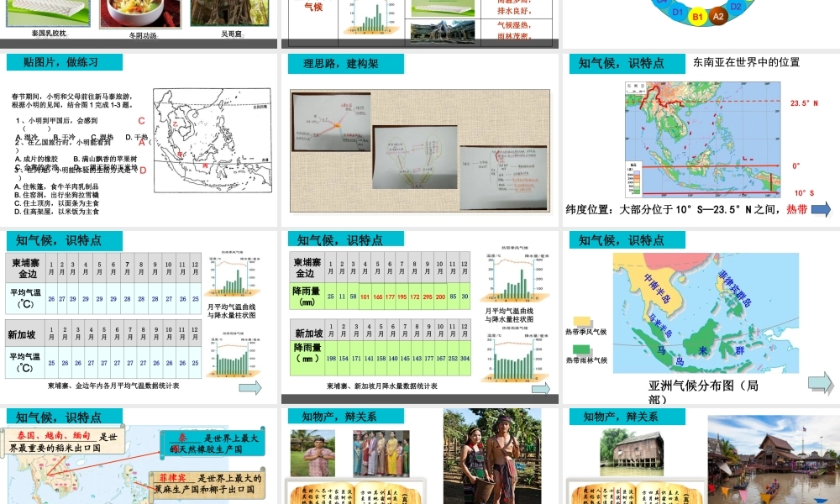Image resolution: width=840 pixels, height=504 pixels.
Task: Click the 东南亚在世界中的位置 title text
Action: pos(746,62)
